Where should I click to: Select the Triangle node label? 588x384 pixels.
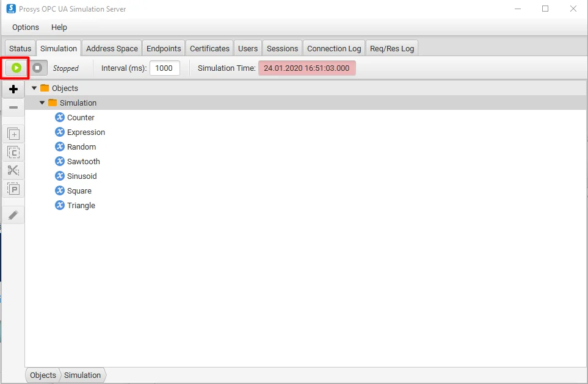click(81, 205)
